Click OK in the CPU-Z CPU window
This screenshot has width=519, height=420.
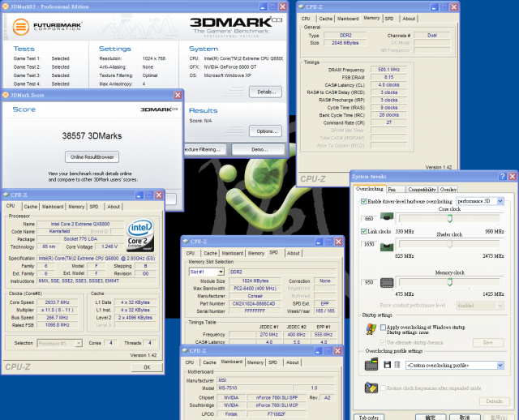coord(147,367)
